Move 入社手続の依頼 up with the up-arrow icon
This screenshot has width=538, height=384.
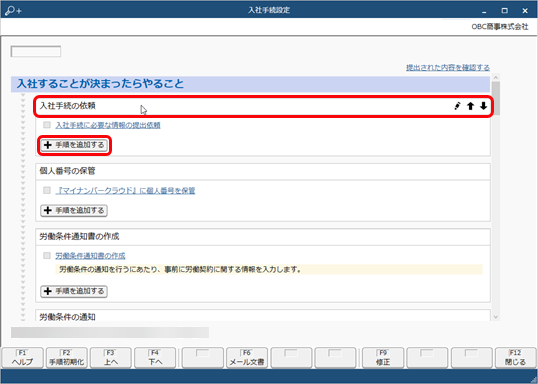point(470,106)
